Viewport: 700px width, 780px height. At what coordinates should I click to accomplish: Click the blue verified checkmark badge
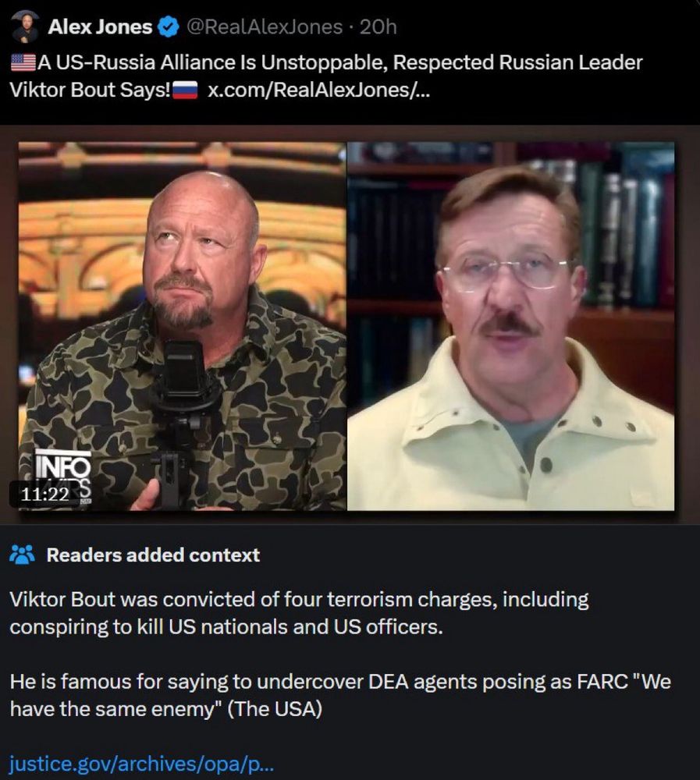[x=169, y=27]
